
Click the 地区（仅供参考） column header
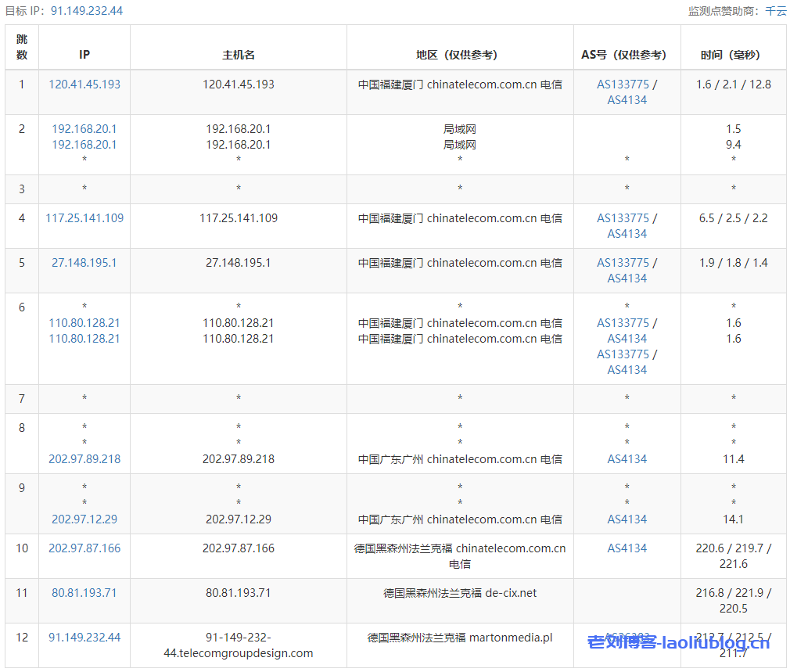[460, 55]
